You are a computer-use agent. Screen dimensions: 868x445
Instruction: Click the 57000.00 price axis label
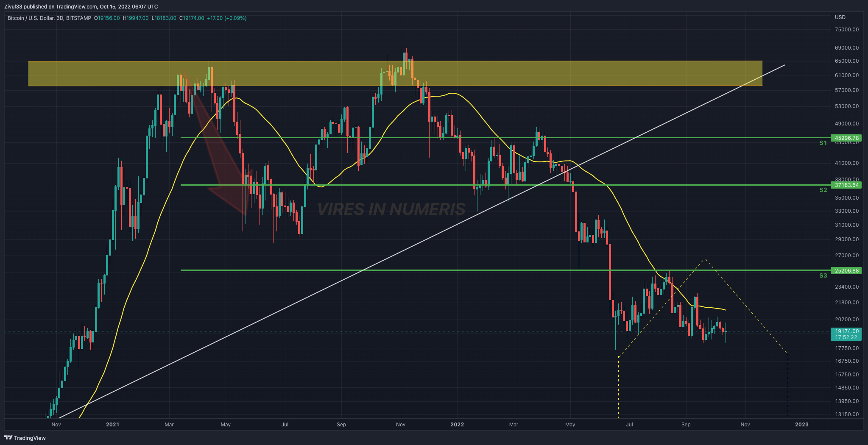(847, 90)
